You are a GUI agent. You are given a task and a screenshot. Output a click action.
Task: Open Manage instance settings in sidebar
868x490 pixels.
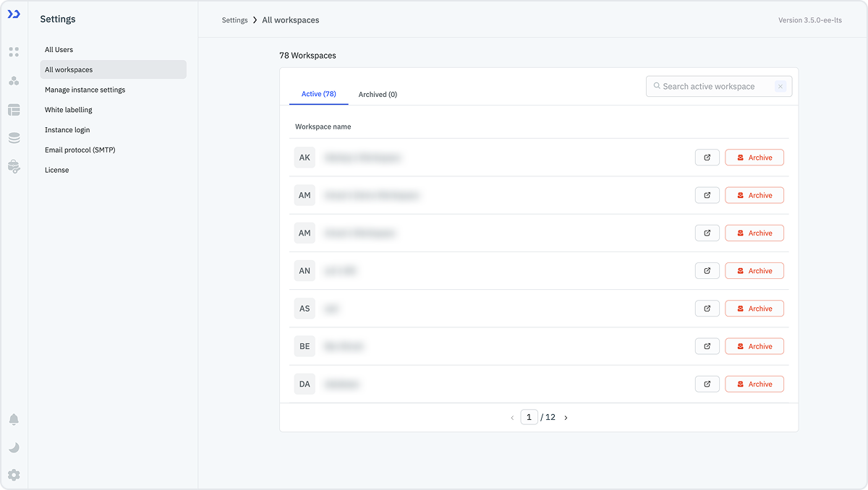pos(85,90)
